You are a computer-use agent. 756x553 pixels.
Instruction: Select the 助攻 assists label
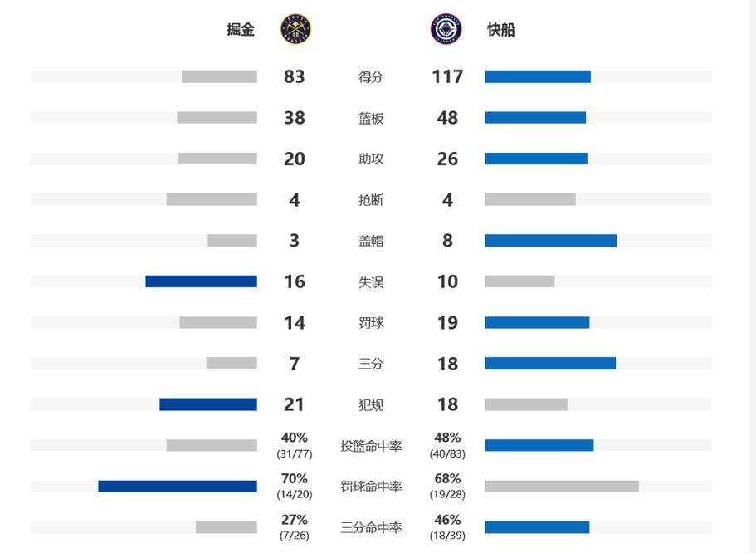point(371,159)
